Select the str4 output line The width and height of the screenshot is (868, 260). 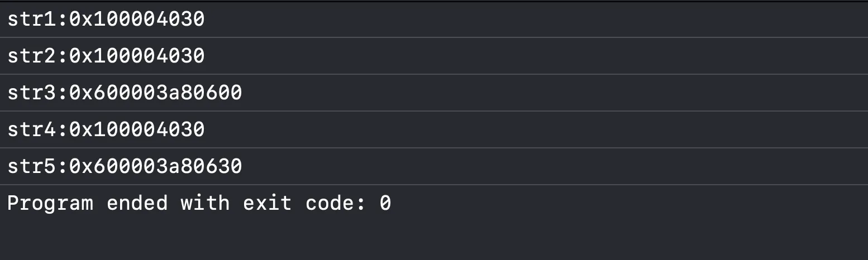click(434, 129)
